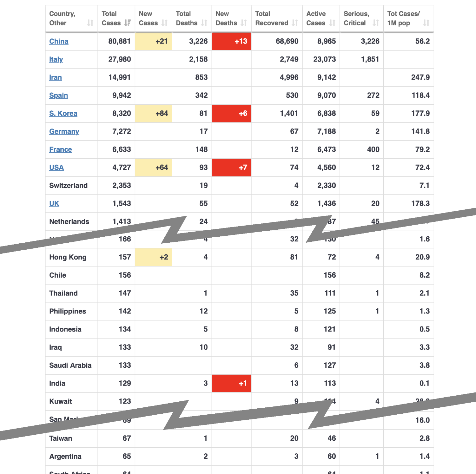Click Tot Cases/1M pop sort icon
Viewport: 476px width, 474px height.
pos(426,23)
